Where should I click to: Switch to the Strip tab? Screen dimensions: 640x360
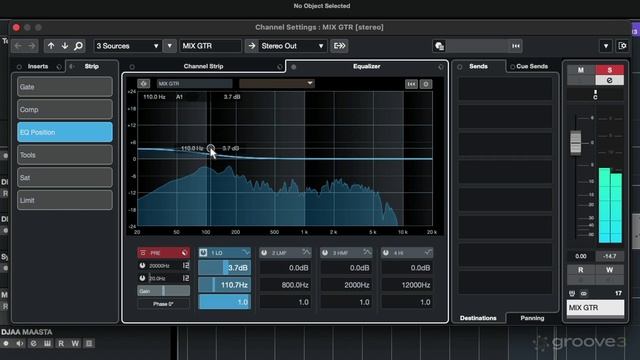coord(91,66)
